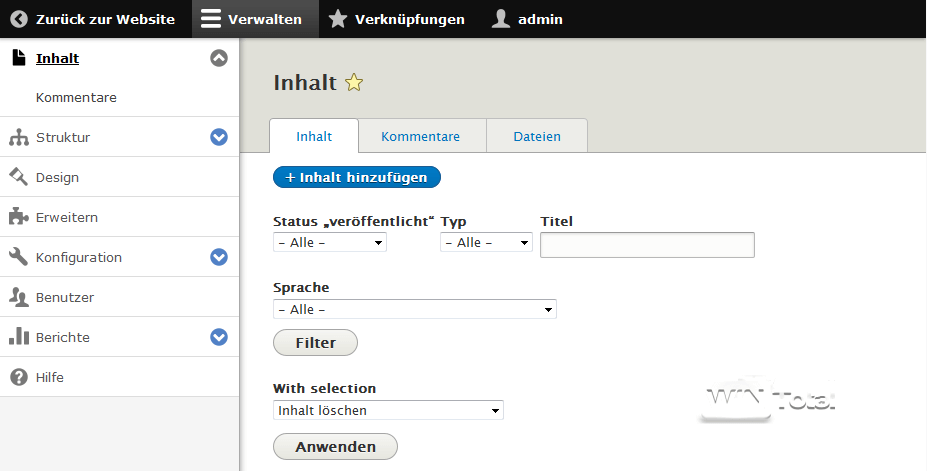
Task: Click the Benutzer people icon
Action: pos(18,297)
